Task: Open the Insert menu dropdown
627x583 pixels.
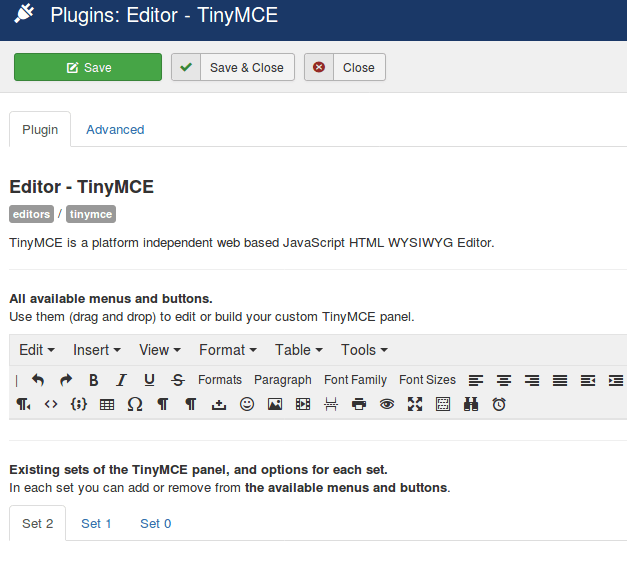Action: pos(97,350)
